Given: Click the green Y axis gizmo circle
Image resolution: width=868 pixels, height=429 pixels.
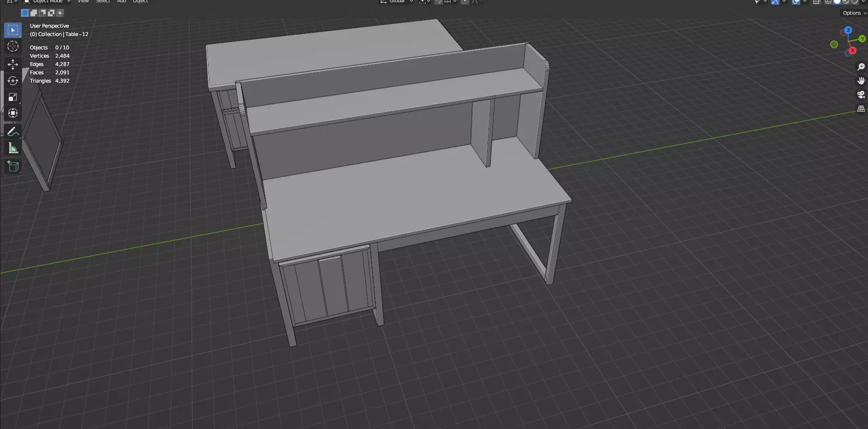Looking at the screenshot, I should point(862,39).
